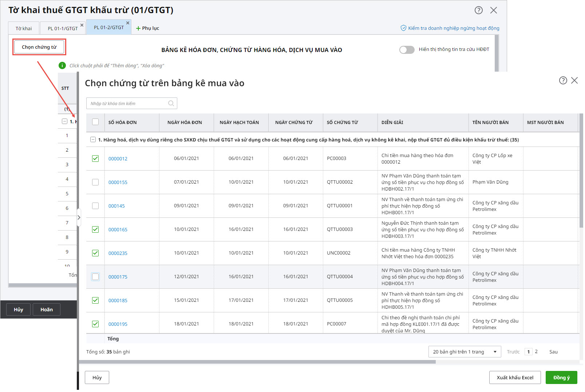Click the help icon beside the tax declaration title
Screen dimensions: 585x392
[x=478, y=10]
